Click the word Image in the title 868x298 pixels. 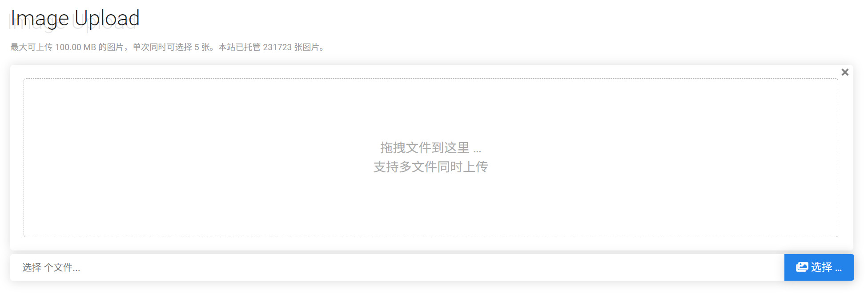click(40, 18)
